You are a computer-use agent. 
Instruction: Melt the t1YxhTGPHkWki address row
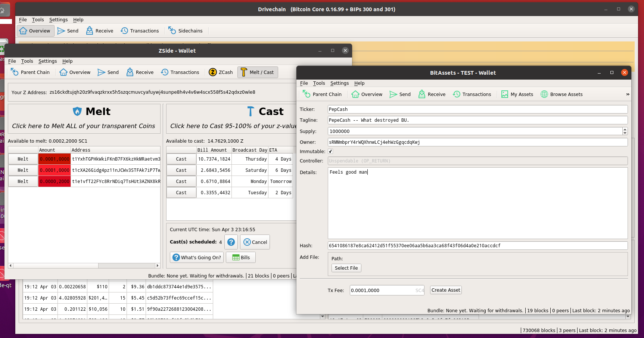click(x=23, y=159)
